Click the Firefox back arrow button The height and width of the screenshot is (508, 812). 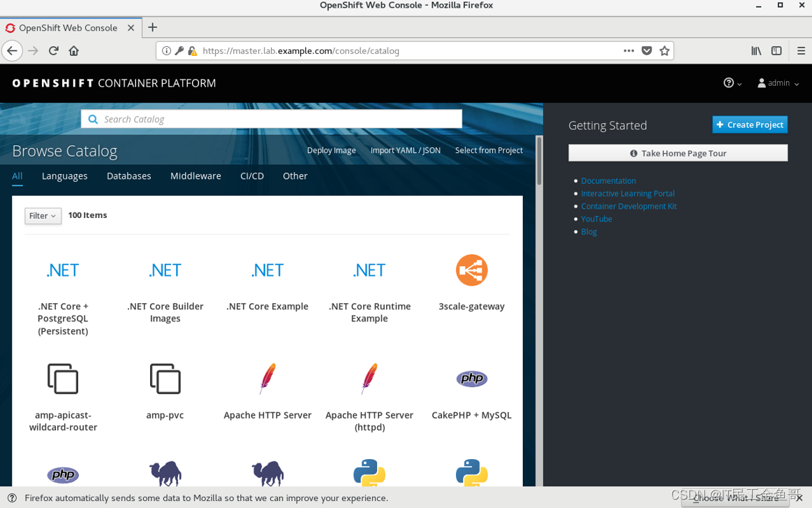13,51
